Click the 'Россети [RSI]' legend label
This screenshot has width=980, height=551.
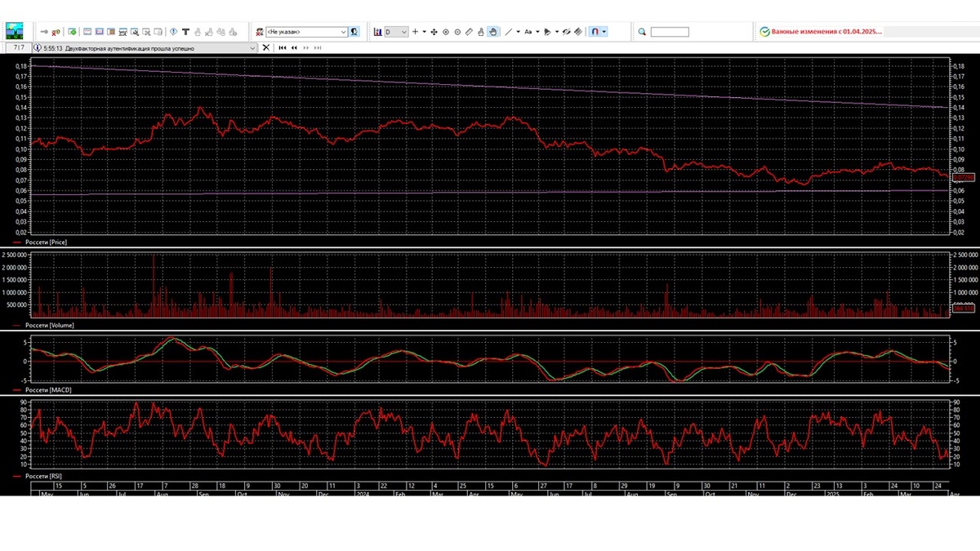coord(43,475)
